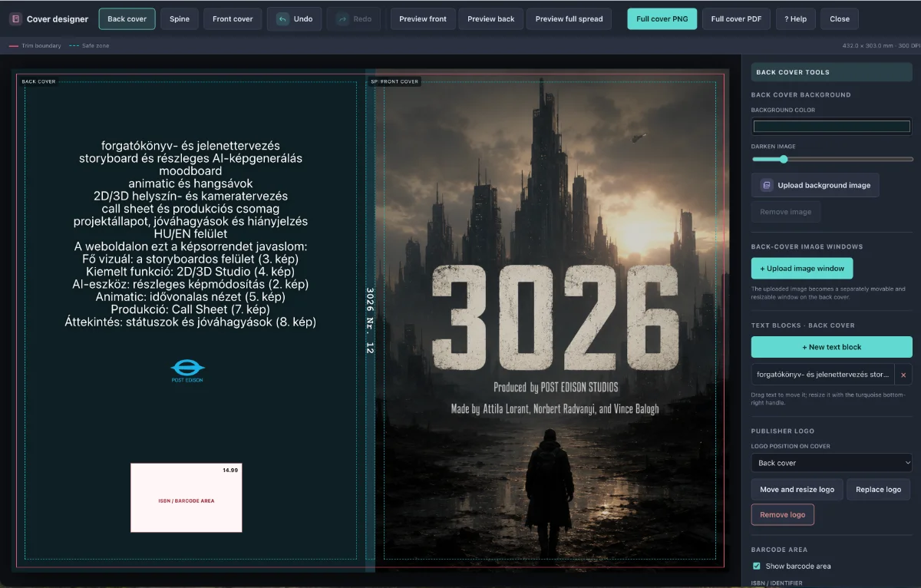Click the Undo arrow icon
Screen dimensions: 921x588
[x=282, y=19]
